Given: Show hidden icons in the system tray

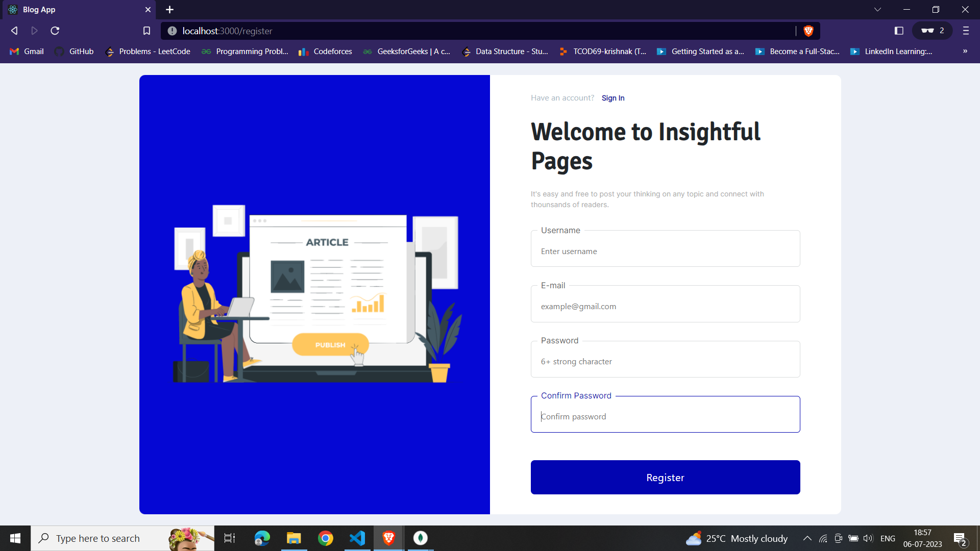Looking at the screenshot, I should pos(808,538).
